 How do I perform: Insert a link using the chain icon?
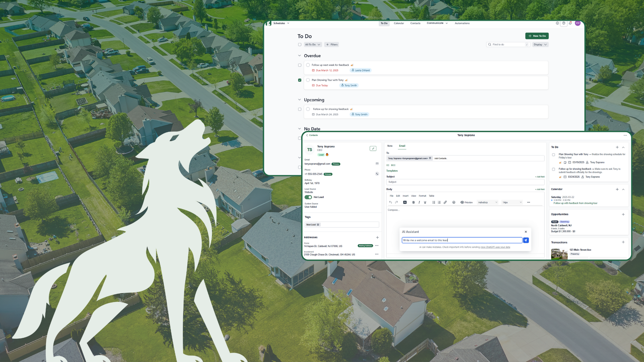[x=445, y=202]
